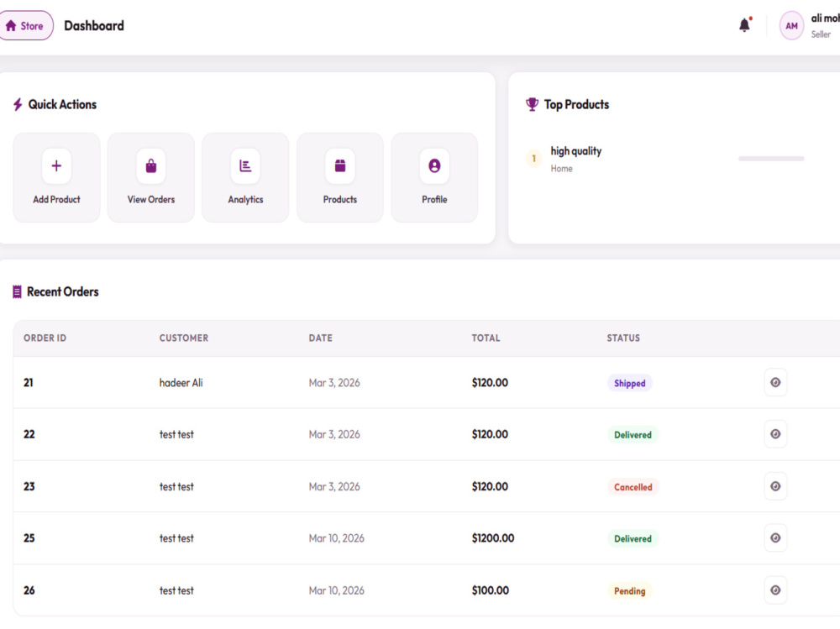This screenshot has width=840, height=629.
Task: Click the $1200.00 total
Action: click(493, 538)
